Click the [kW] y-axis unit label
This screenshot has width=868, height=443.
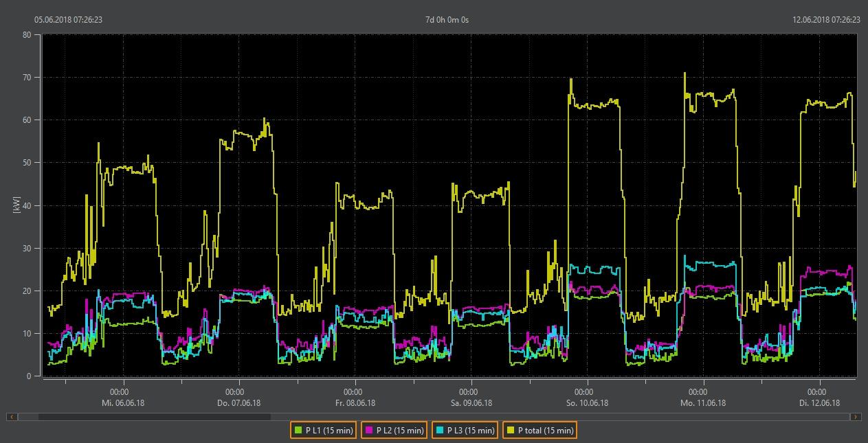pyautogui.click(x=16, y=205)
